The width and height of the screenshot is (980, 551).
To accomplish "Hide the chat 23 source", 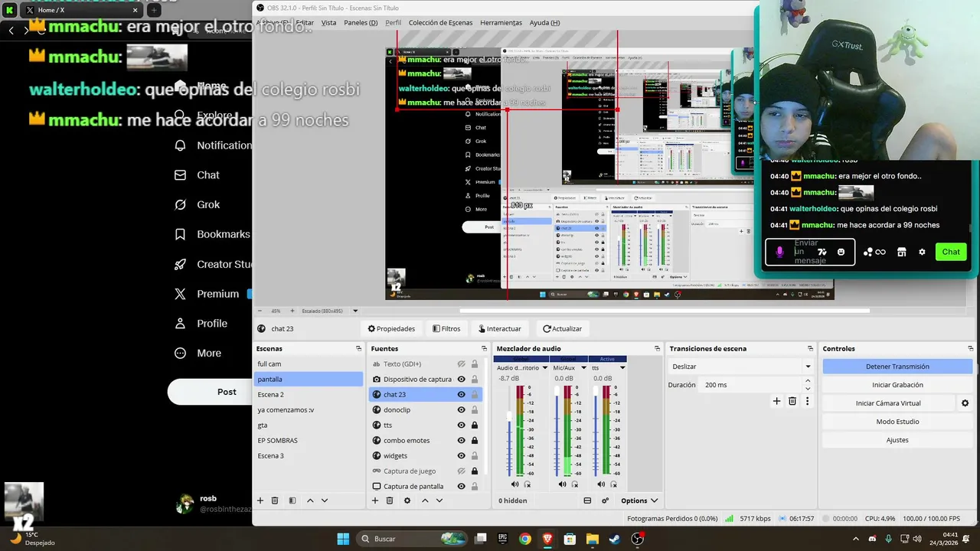I will point(462,395).
